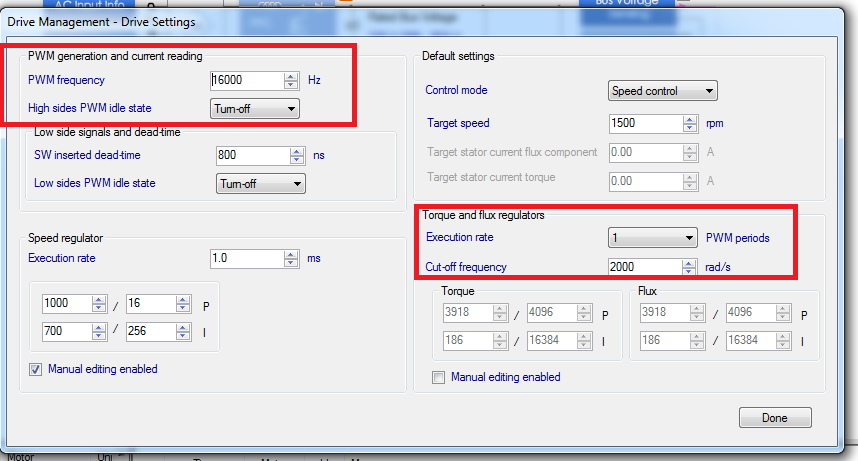The height and width of the screenshot is (461, 858).
Task: Enable Torque and flux Manual editing checkbox
Action: 438,378
